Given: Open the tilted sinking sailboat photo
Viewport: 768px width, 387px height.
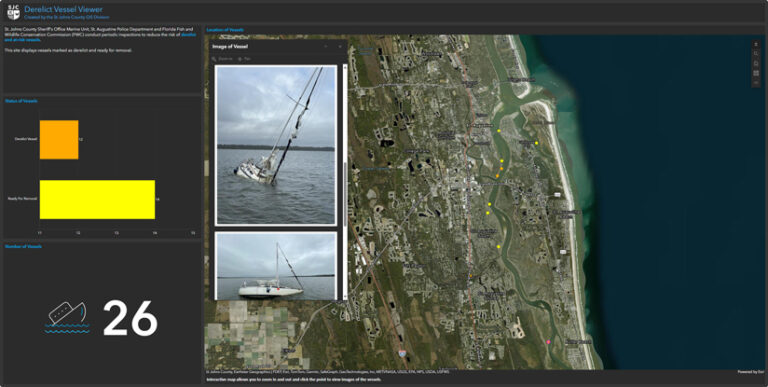Looking at the screenshot, I should click(276, 145).
